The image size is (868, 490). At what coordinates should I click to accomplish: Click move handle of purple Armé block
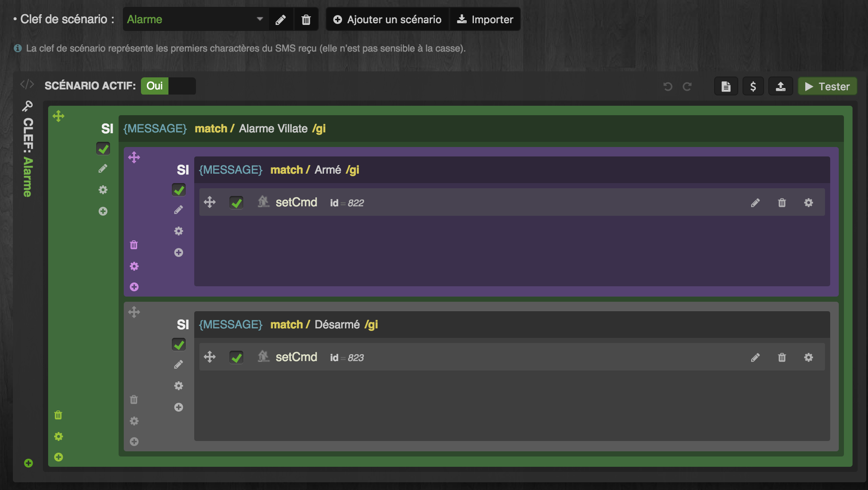tap(134, 157)
